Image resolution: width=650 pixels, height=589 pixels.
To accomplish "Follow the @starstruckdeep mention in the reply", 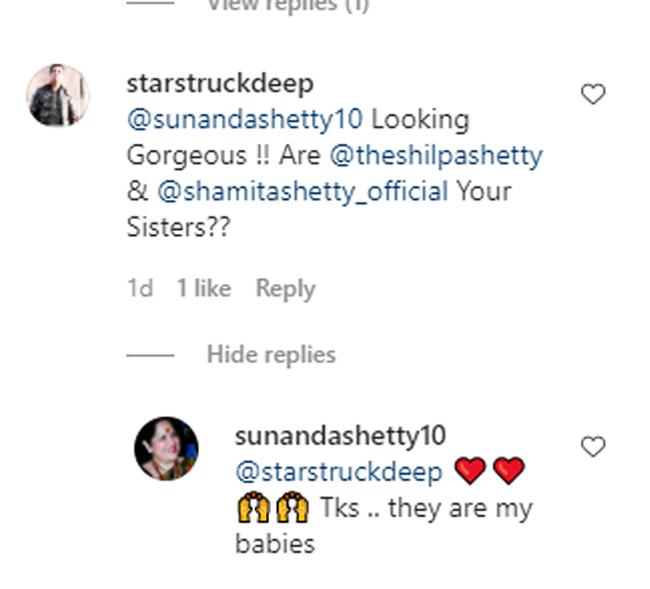I will pos(338,471).
